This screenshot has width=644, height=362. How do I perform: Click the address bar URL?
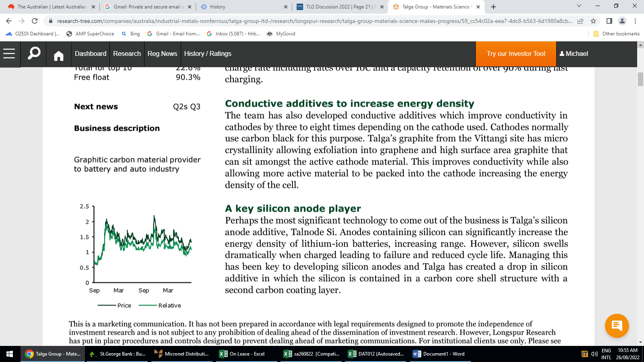(314, 21)
